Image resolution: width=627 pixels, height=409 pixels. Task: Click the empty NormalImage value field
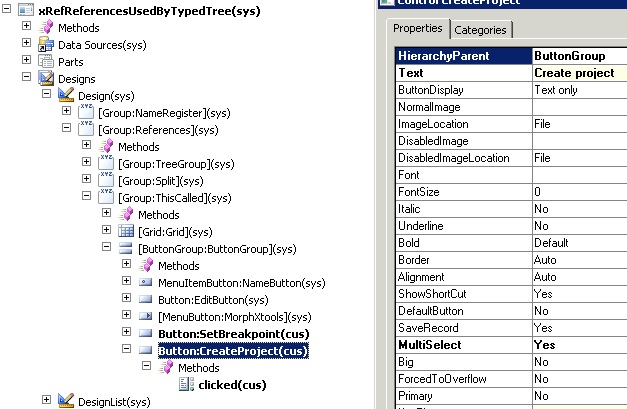[579, 107]
